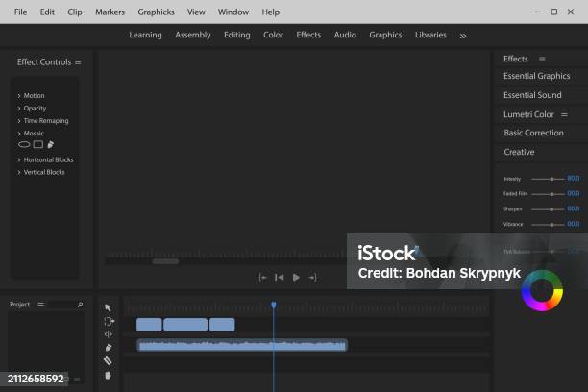
Task: Switch to Color workspace
Action: [x=273, y=35]
